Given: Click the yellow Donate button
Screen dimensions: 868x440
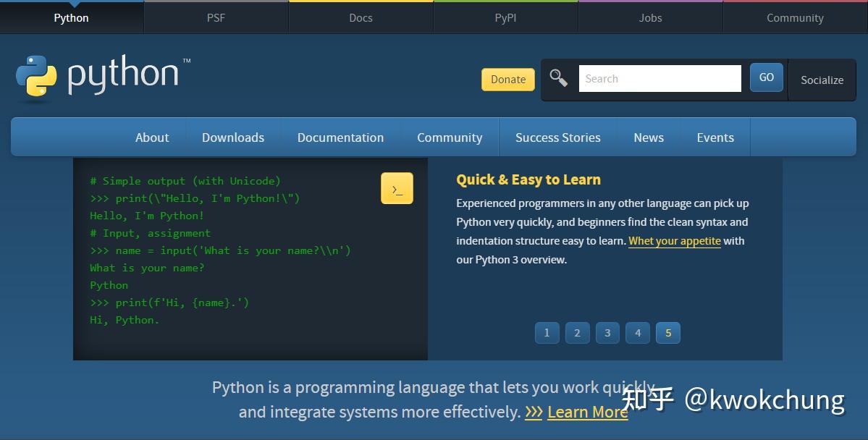Looking at the screenshot, I should pos(507,79).
